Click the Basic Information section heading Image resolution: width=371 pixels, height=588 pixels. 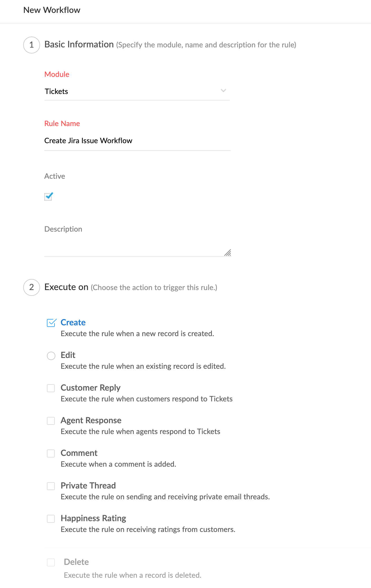79,44
